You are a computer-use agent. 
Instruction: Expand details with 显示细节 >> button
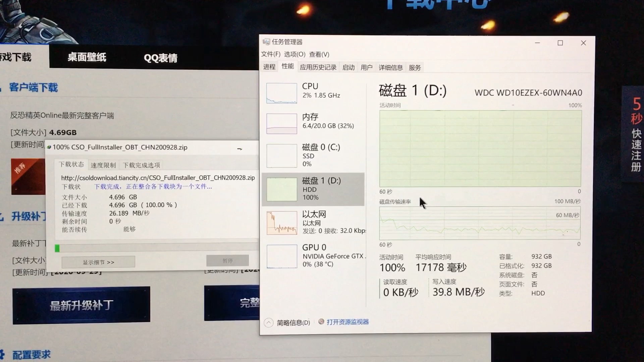(x=98, y=262)
